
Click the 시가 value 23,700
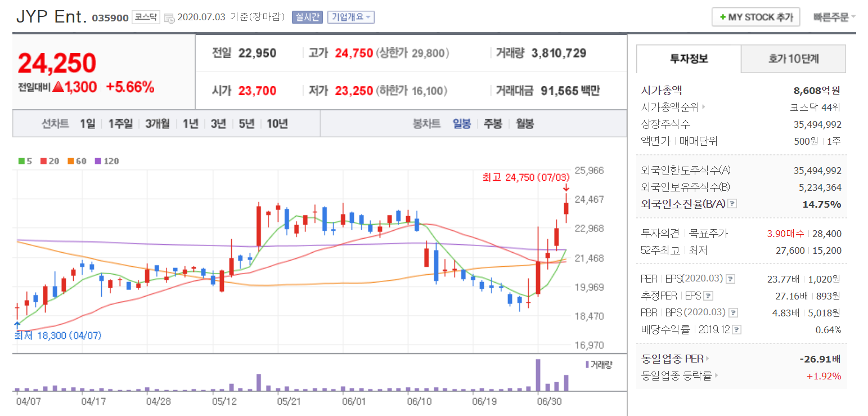click(257, 91)
